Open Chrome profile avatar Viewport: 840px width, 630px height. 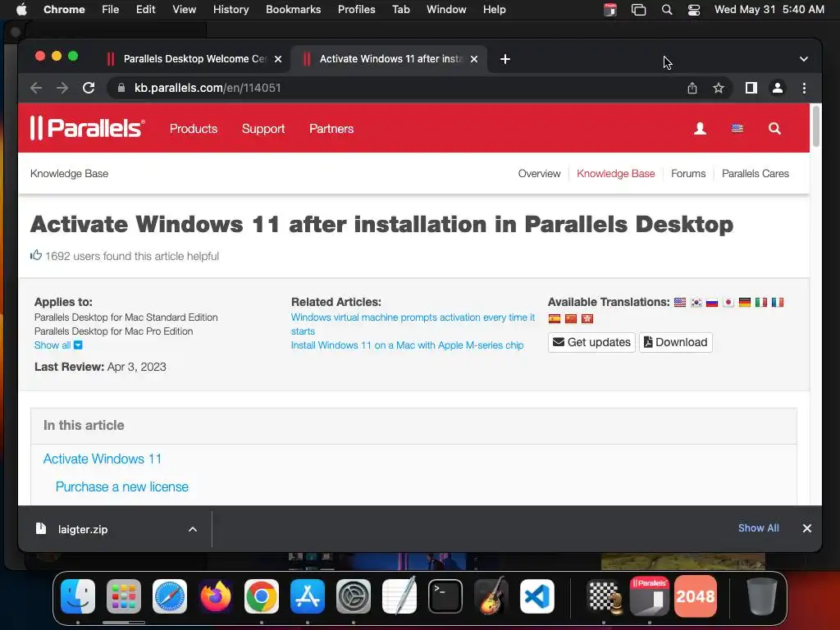778,88
